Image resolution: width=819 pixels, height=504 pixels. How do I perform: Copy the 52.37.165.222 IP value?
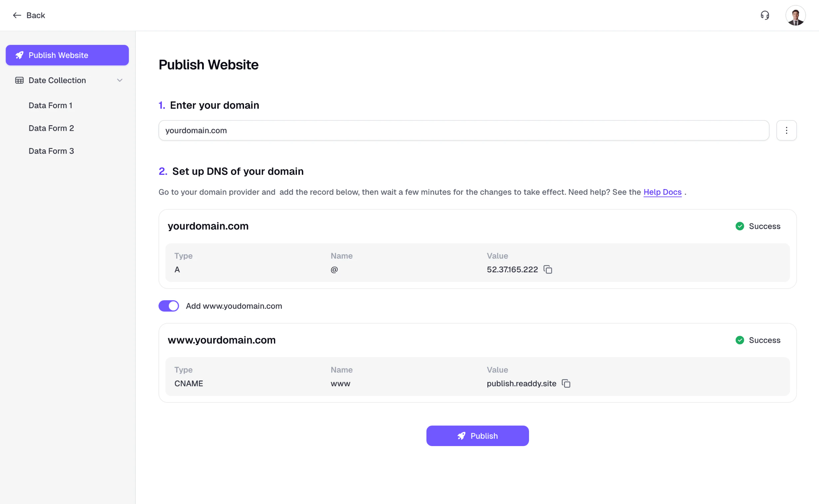548,269
